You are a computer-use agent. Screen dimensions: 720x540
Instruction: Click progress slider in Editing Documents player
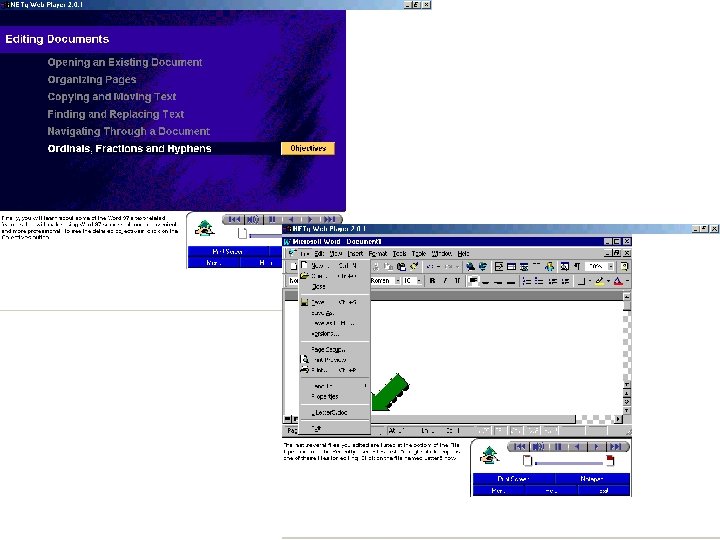265,236
